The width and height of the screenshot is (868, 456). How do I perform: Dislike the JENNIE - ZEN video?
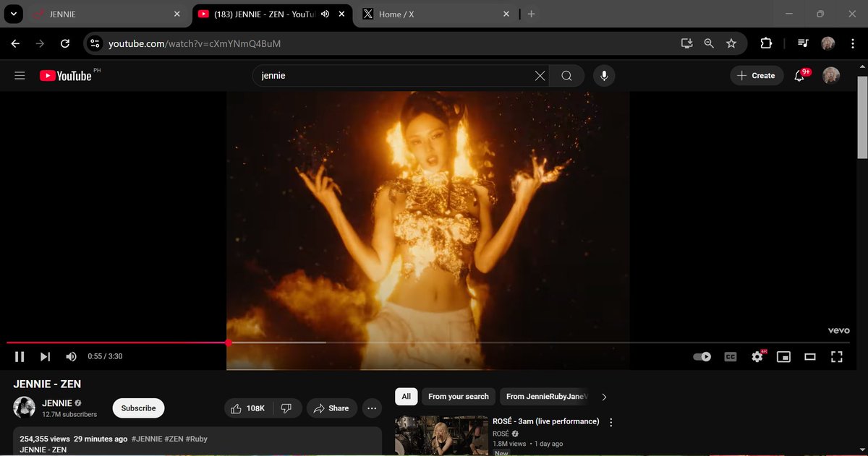286,408
